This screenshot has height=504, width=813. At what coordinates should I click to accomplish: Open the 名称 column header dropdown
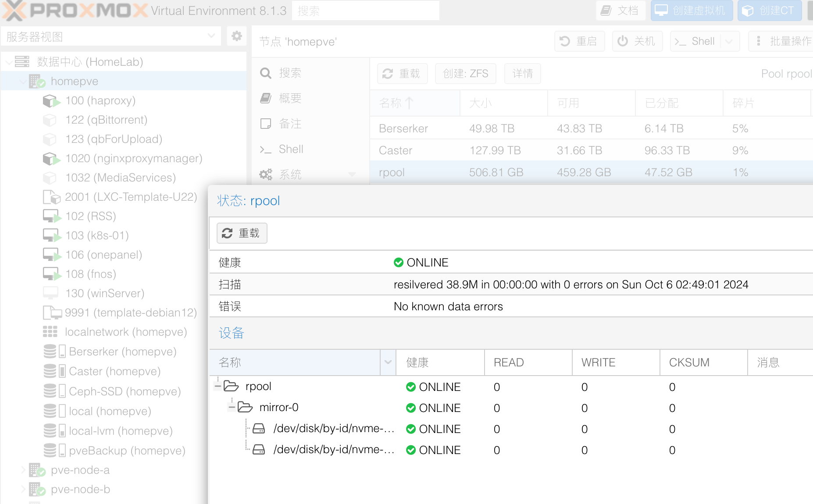388,362
